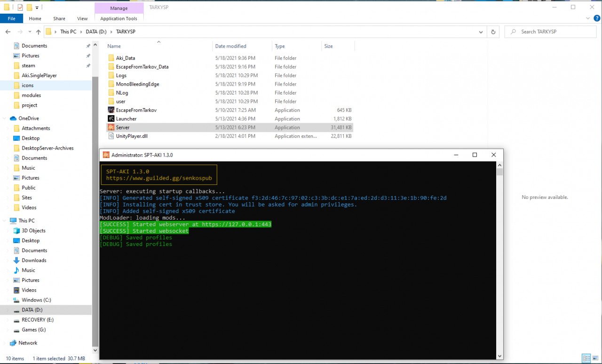Open Downloads under This PC
Screen dimensions: 602x364
tap(34, 261)
